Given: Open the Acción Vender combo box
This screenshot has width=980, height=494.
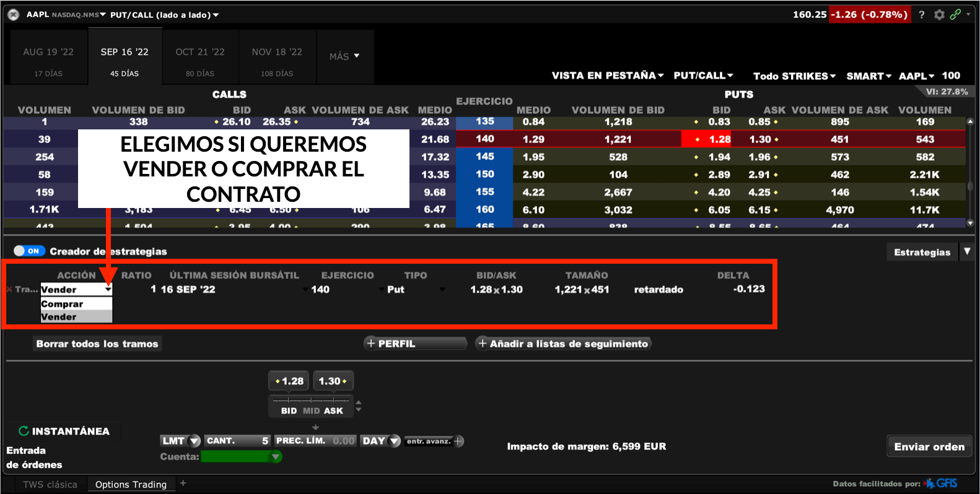Looking at the screenshot, I should 76,289.
